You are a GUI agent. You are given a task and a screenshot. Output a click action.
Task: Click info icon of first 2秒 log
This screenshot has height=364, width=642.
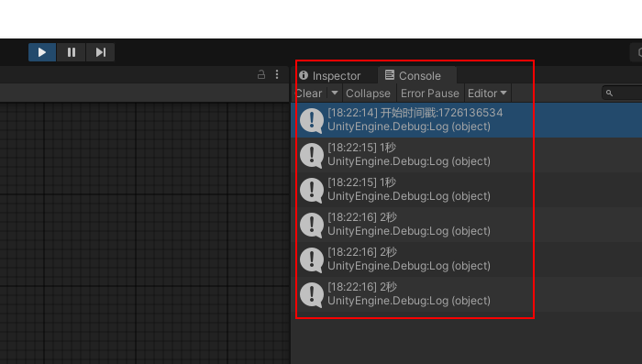312,226
